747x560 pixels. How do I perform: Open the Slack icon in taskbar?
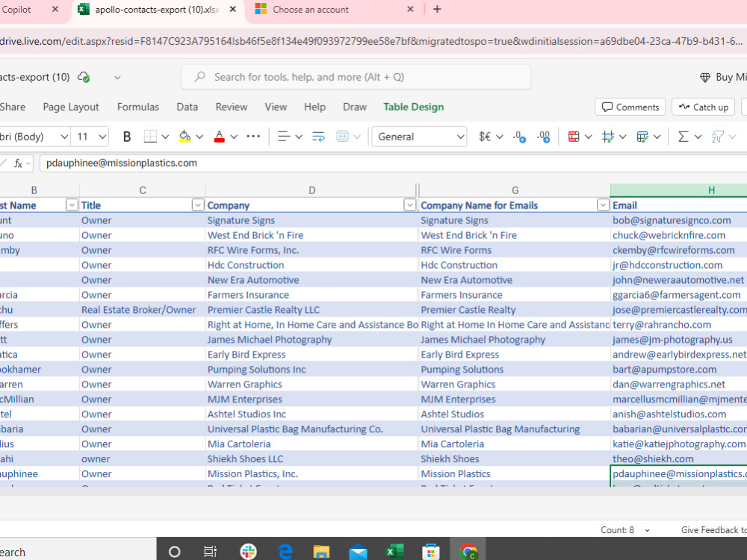(248, 552)
